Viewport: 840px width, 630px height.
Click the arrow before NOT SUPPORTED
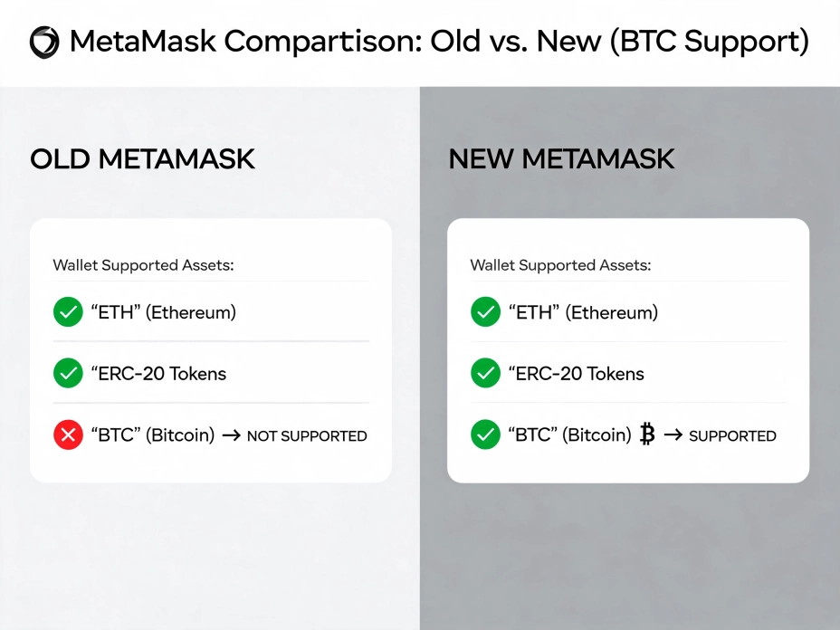pos(232,435)
